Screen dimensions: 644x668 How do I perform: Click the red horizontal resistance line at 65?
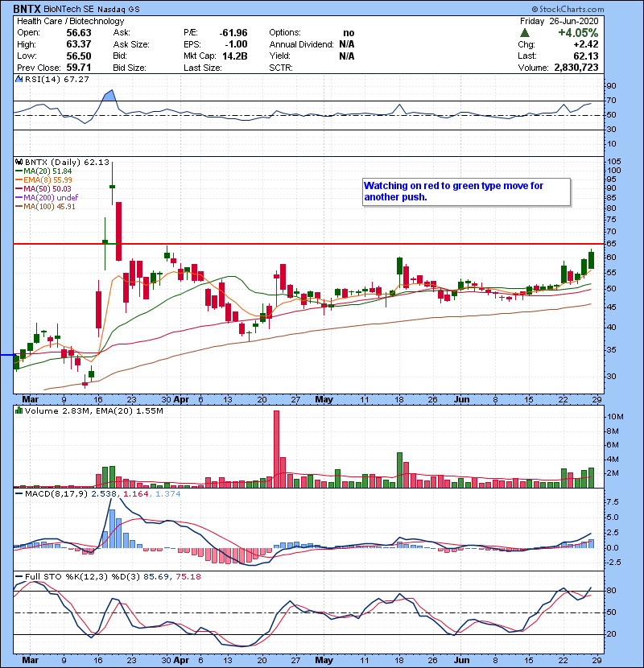click(308, 244)
